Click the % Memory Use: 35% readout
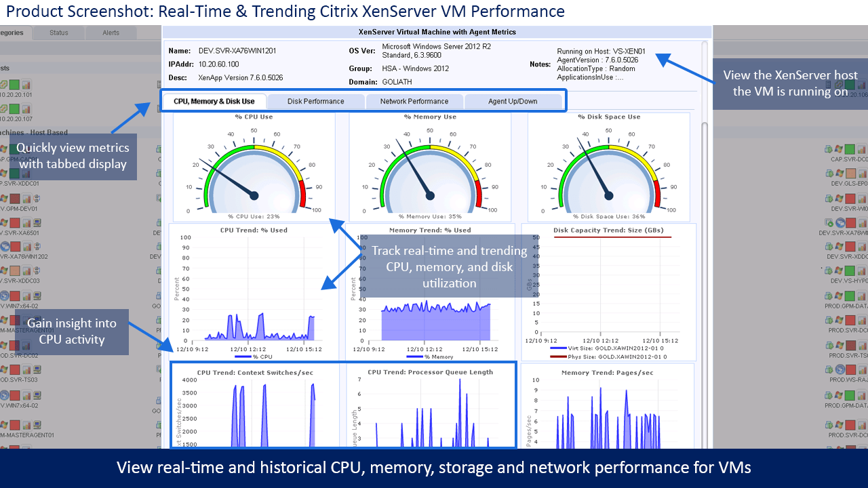Screen dimensions: 868x488 (x=430, y=217)
